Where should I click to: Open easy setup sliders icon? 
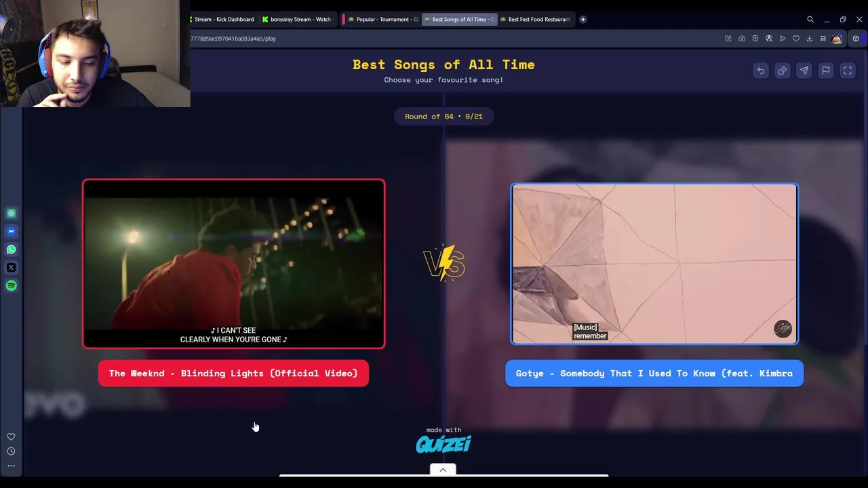click(x=823, y=39)
